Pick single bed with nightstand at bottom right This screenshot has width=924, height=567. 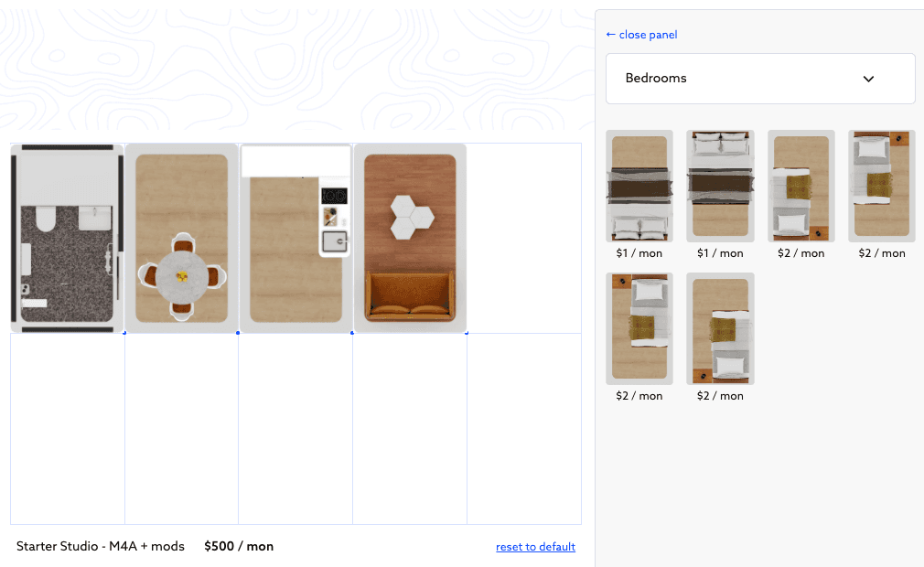pyautogui.click(x=800, y=186)
